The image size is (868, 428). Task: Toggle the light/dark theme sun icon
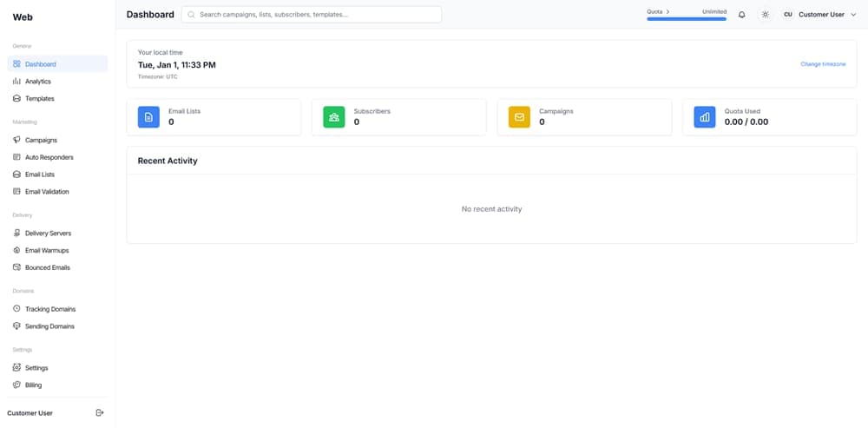(765, 15)
